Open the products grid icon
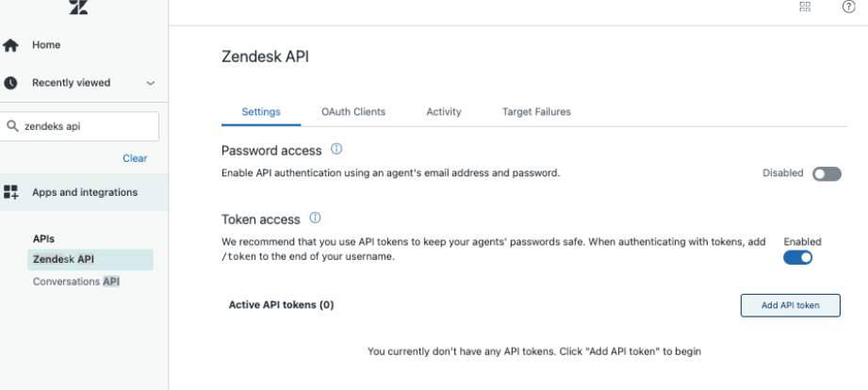868x390 pixels. click(805, 7)
